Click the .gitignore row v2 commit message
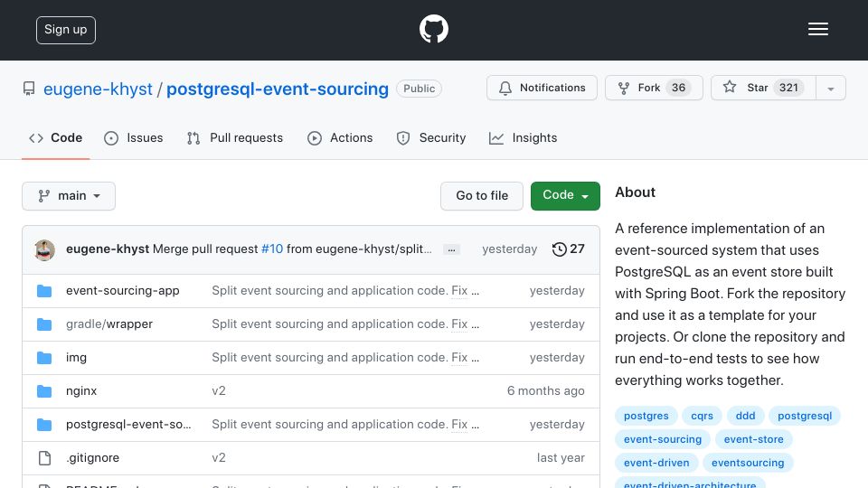The height and width of the screenshot is (488, 868). pos(219,457)
